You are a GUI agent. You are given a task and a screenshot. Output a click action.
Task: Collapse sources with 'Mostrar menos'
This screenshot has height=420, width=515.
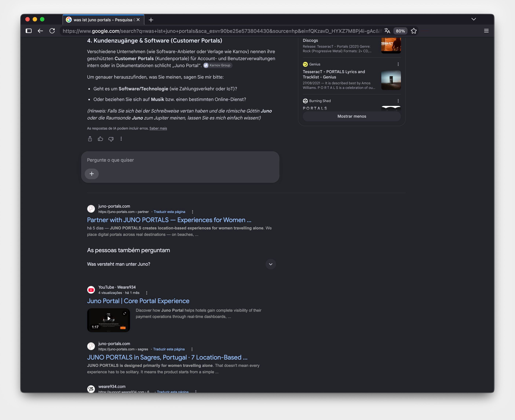(352, 116)
